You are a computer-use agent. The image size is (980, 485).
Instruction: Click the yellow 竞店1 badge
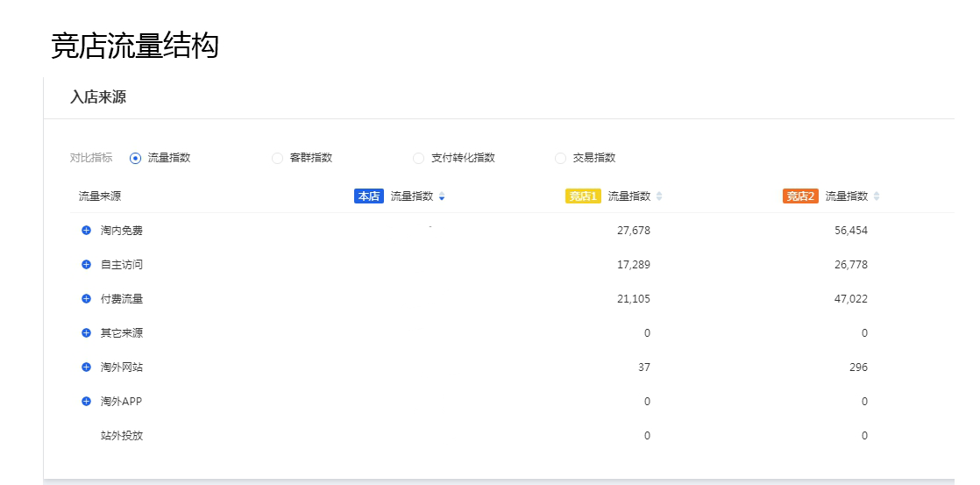click(583, 196)
